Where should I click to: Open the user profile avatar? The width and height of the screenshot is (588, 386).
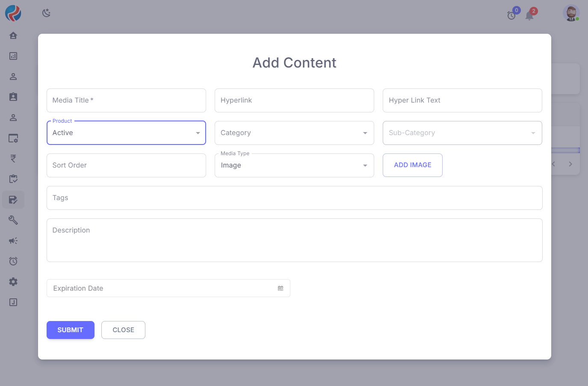click(571, 13)
